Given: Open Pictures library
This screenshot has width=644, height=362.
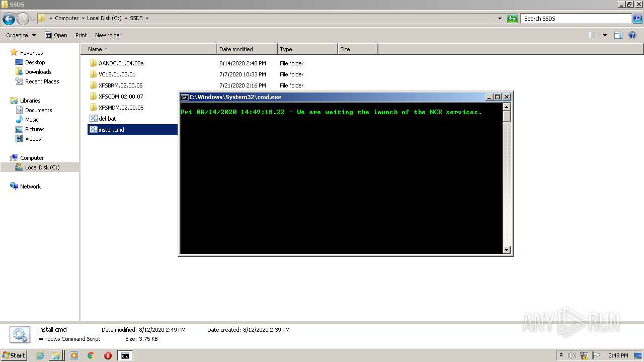Looking at the screenshot, I should 35,129.
